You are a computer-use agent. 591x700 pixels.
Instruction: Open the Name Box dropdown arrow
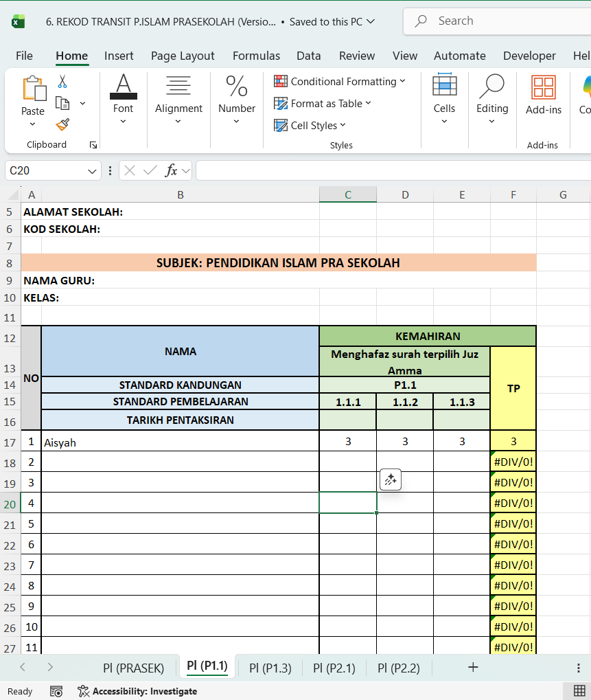[93, 171]
